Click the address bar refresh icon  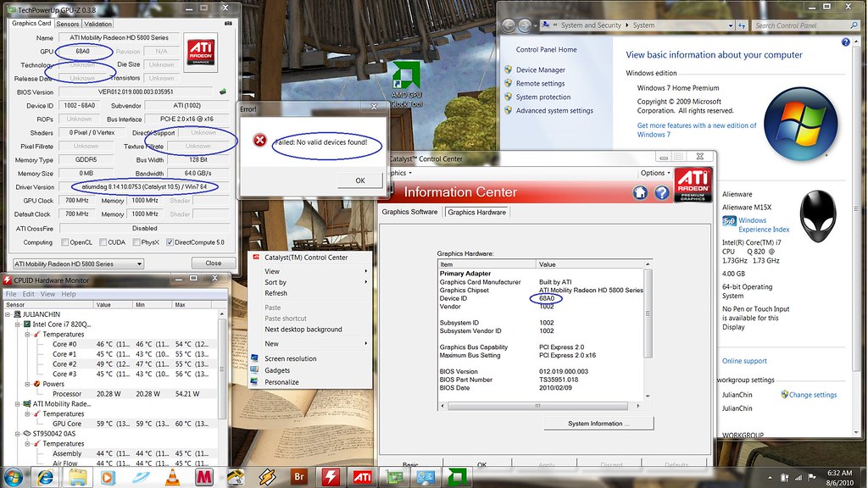(x=742, y=25)
